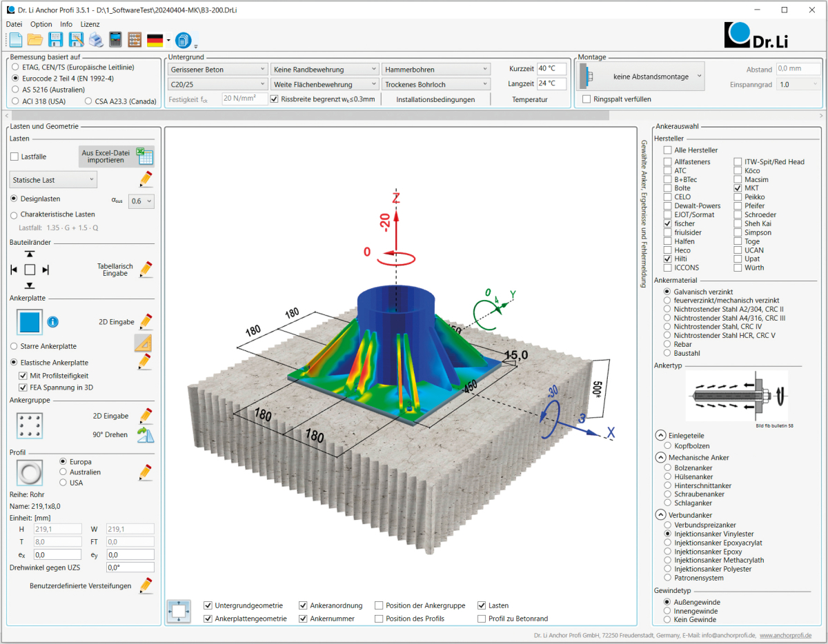Save the project with the floppy disk icon
Screen dimensions: 828x644
(56, 39)
